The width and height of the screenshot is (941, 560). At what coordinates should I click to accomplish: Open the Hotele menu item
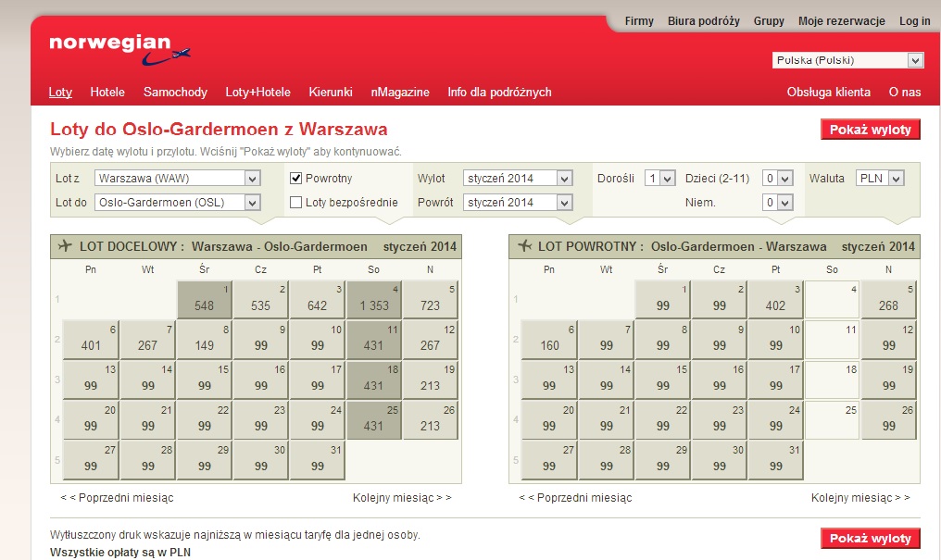[107, 92]
